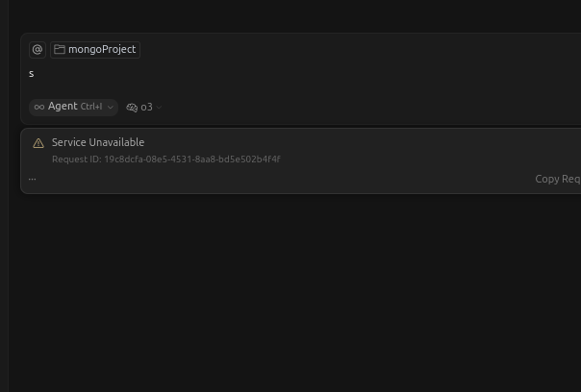Click the warning triangle icon
Image resolution: width=581 pixels, height=392 pixels.
pos(38,143)
